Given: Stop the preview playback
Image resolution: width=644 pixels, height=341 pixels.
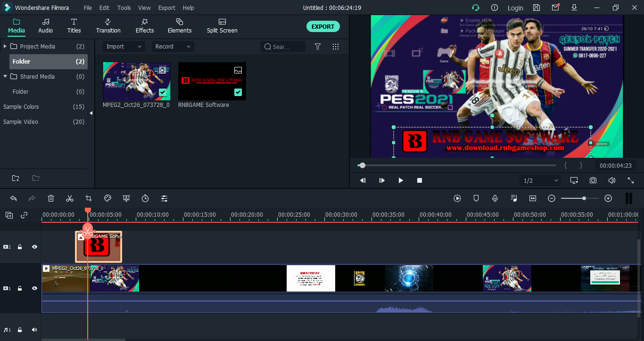Looking at the screenshot, I should pos(420,180).
